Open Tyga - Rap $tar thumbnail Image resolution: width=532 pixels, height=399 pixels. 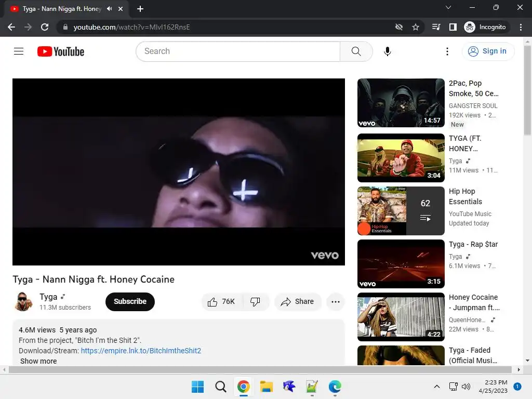(x=401, y=263)
